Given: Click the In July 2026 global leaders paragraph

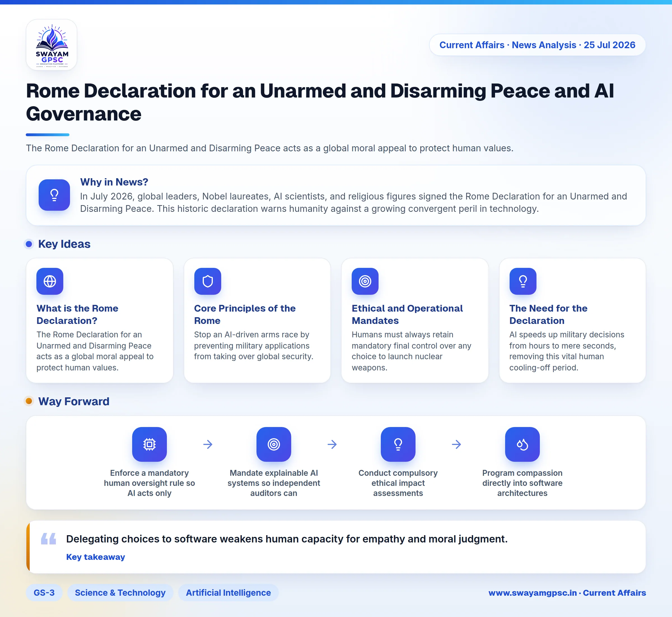Looking at the screenshot, I should pyautogui.click(x=353, y=202).
